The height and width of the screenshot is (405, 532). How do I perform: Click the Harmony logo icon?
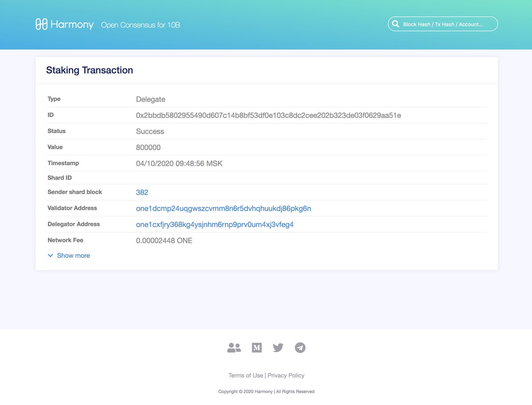[x=41, y=24]
